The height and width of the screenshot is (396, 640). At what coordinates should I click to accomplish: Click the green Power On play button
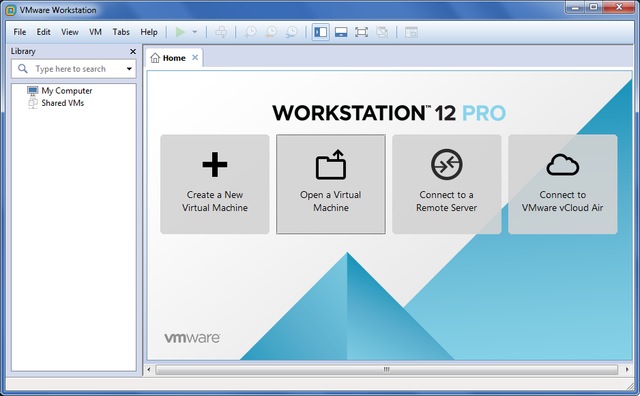[180, 32]
